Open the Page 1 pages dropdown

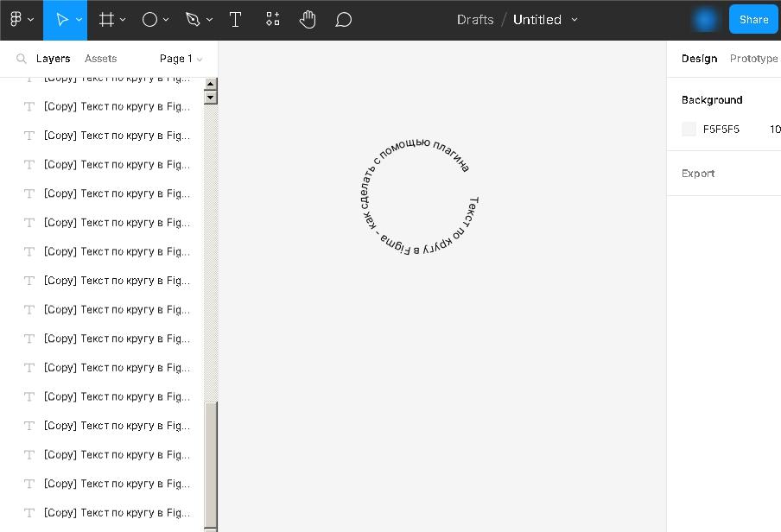(181, 59)
